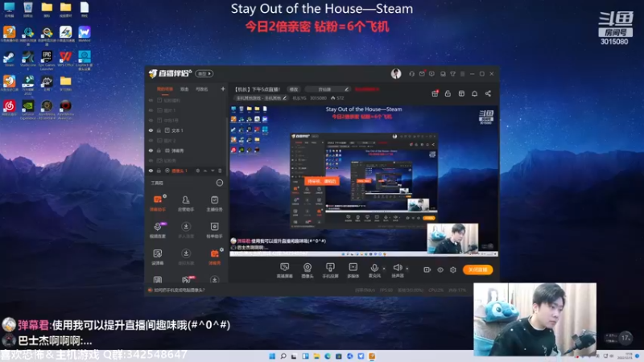
Task: Add 多媒体 media source
Action: tap(353, 270)
